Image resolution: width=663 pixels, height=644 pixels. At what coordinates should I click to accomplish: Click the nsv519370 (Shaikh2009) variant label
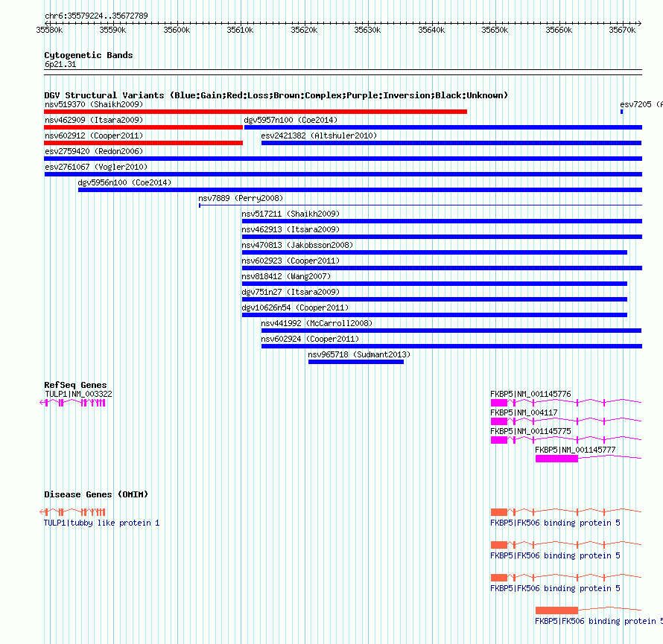coord(94,104)
